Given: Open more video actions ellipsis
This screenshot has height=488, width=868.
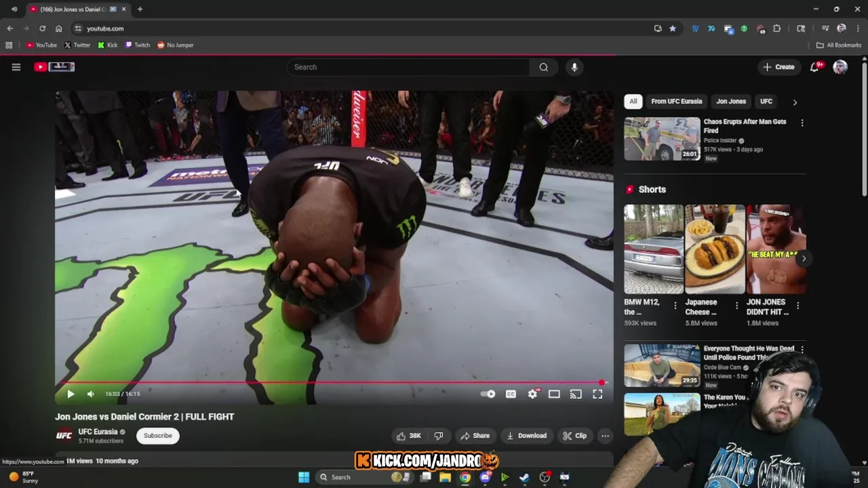Looking at the screenshot, I should tap(605, 436).
